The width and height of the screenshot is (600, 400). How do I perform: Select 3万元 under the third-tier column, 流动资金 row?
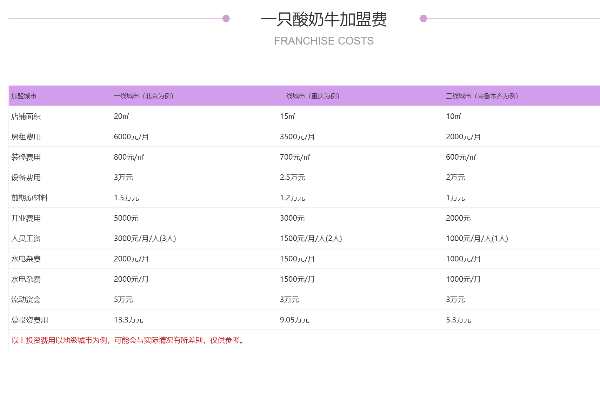click(x=455, y=299)
